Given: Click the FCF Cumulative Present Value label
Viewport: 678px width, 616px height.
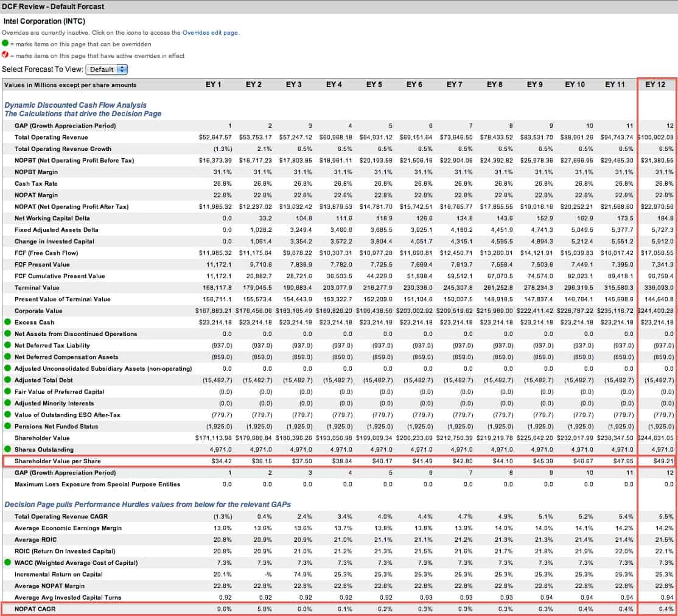Looking at the screenshot, I should click(x=60, y=276).
